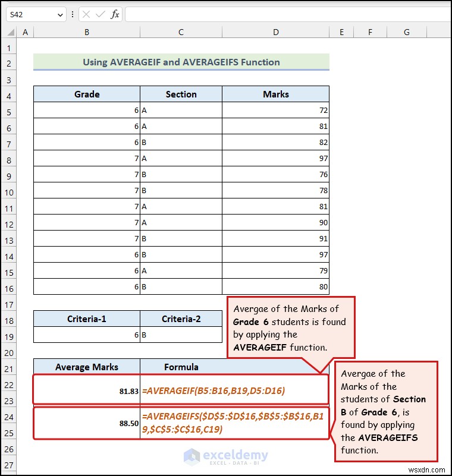The height and width of the screenshot is (476, 452).
Task: Click the AVERAGEIF explanation callout box
Action: [291, 327]
